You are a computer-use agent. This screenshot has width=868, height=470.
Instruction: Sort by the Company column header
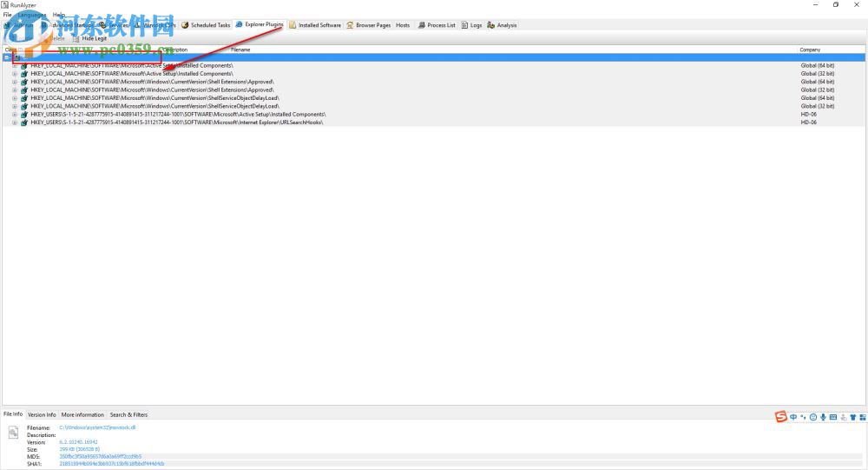810,50
